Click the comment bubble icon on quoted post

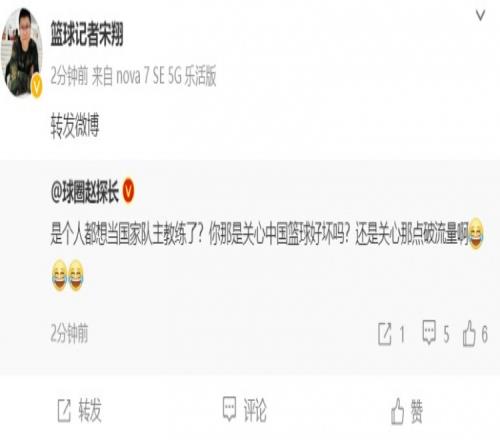point(429,332)
